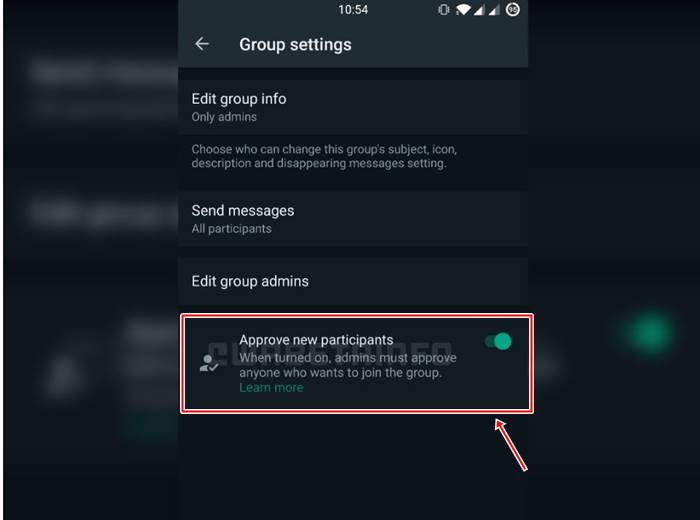This screenshot has height=520, width=700.
Task: Tap the second cellular signal icon
Action: coord(494,10)
